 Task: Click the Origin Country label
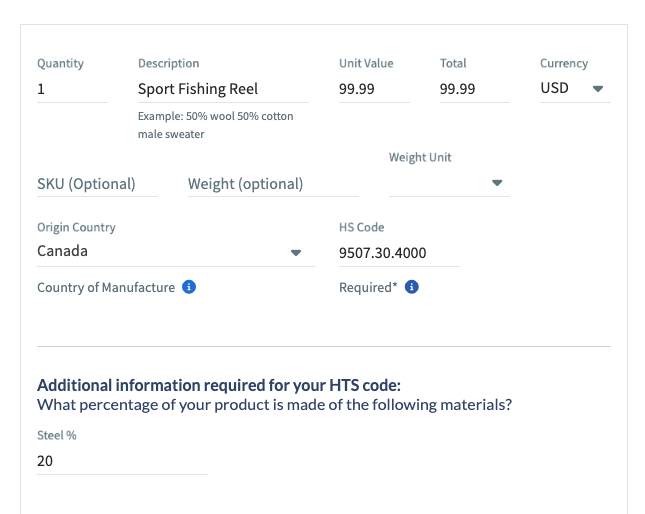[x=76, y=228]
